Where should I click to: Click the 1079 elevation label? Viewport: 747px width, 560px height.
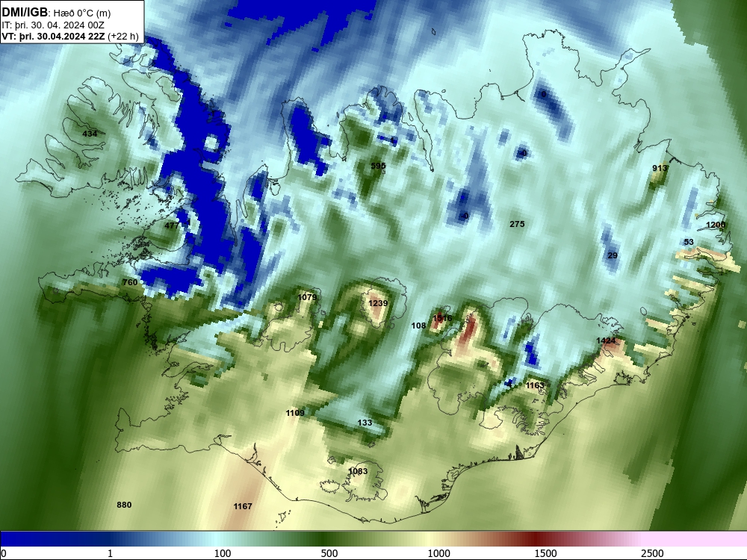tap(307, 297)
